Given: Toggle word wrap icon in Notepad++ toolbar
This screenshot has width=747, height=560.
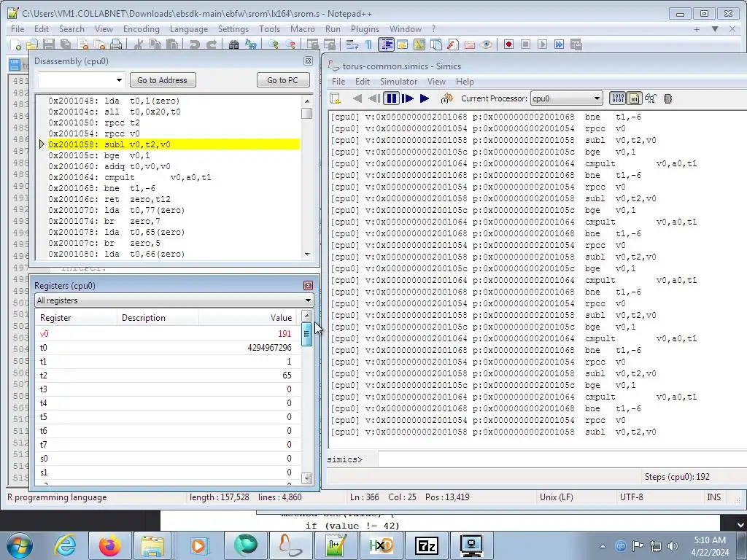Looking at the screenshot, I should click(x=352, y=44).
